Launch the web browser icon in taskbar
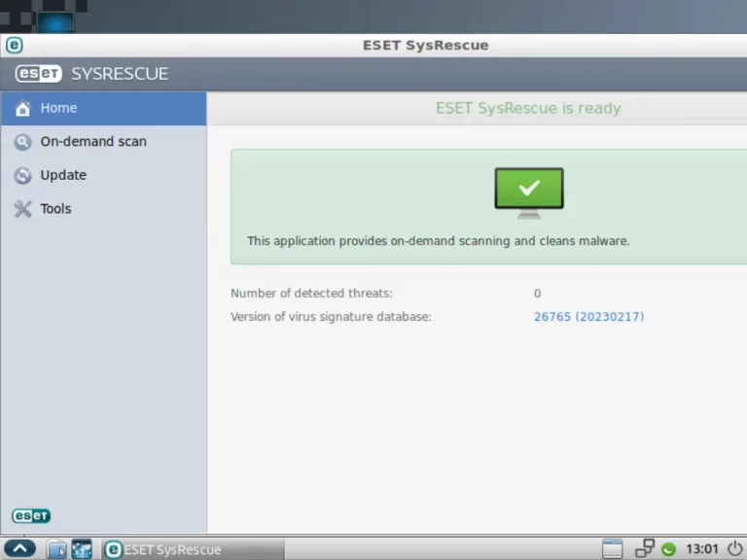Image resolution: width=747 pixels, height=560 pixels. 82,549
